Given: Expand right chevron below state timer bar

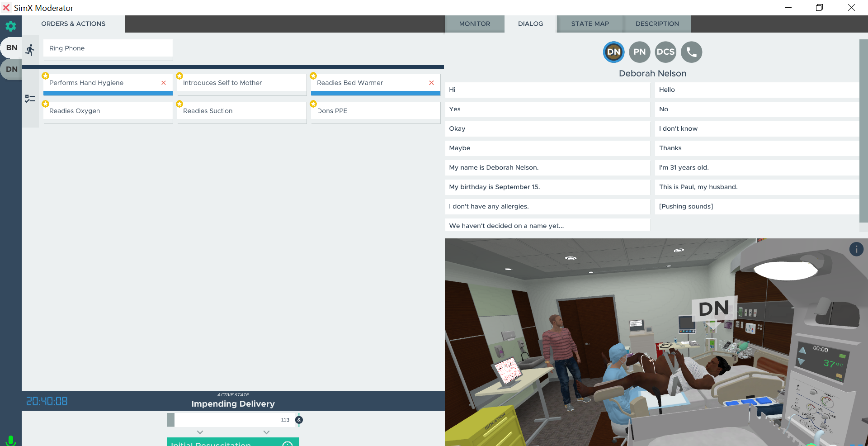Looking at the screenshot, I should [266, 432].
